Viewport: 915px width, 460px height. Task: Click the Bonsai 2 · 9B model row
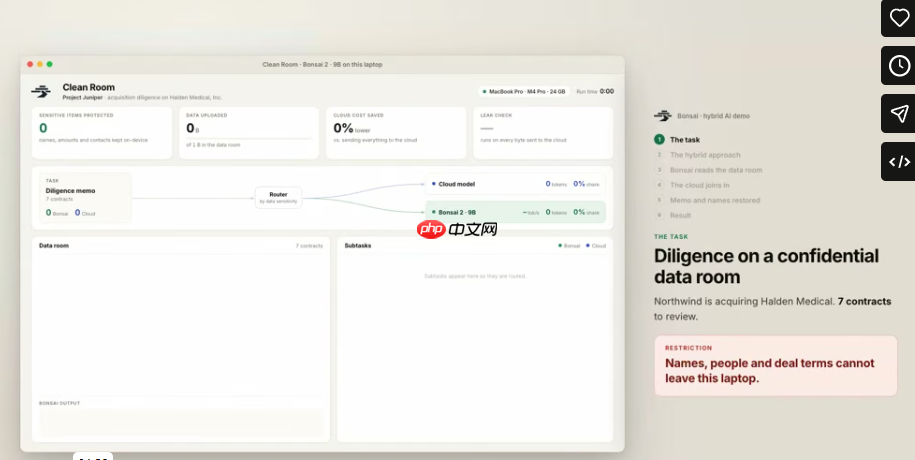515,212
